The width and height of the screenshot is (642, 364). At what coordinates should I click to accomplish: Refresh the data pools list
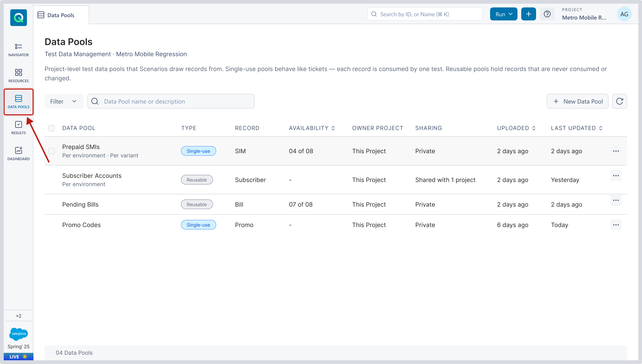point(619,101)
